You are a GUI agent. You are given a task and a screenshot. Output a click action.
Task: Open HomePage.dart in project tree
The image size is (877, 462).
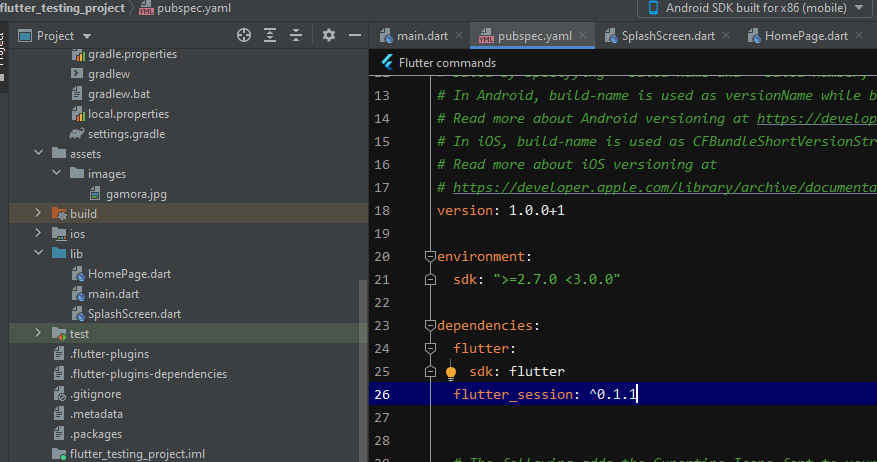point(129,274)
